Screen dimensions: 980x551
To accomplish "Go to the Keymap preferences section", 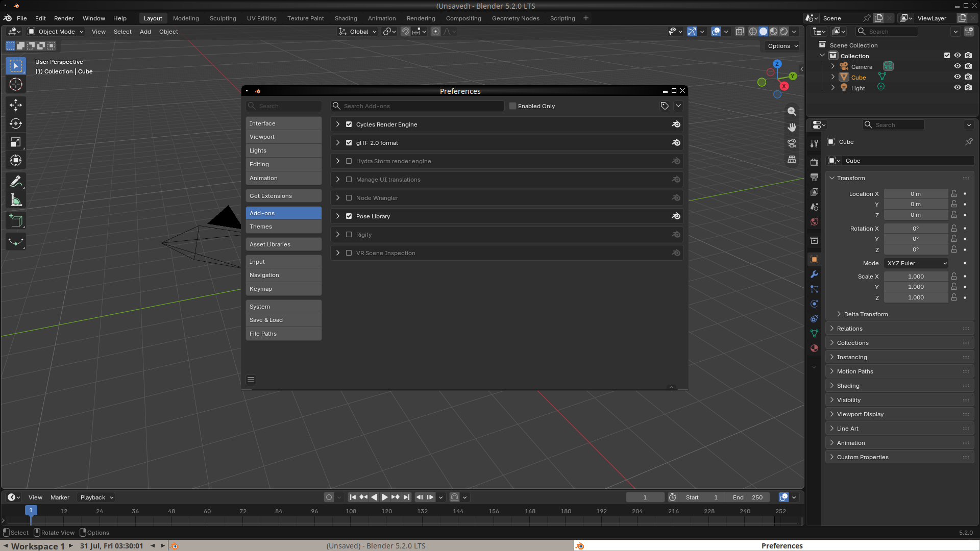I will point(284,289).
